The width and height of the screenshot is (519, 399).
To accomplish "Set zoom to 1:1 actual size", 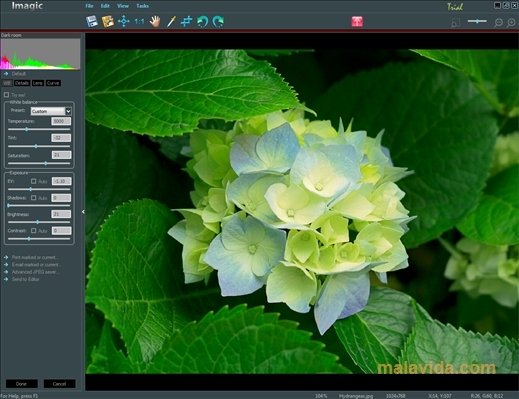I will coord(139,22).
